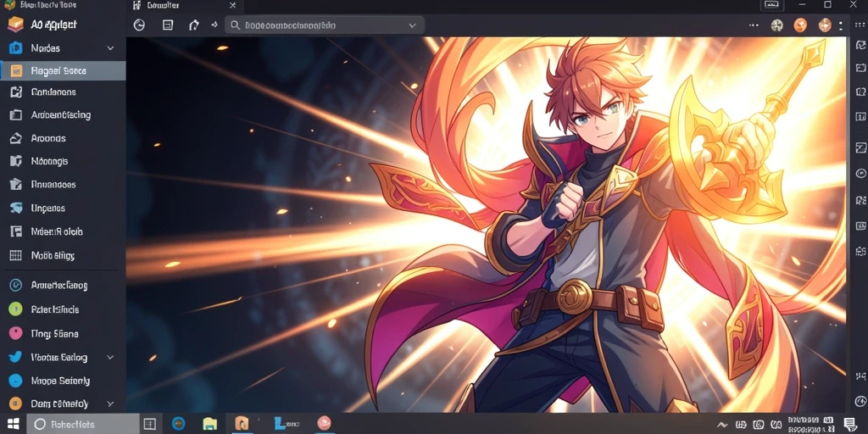
Task: Select the highlighted sidebar item with orange icon
Action: click(63, 71)
